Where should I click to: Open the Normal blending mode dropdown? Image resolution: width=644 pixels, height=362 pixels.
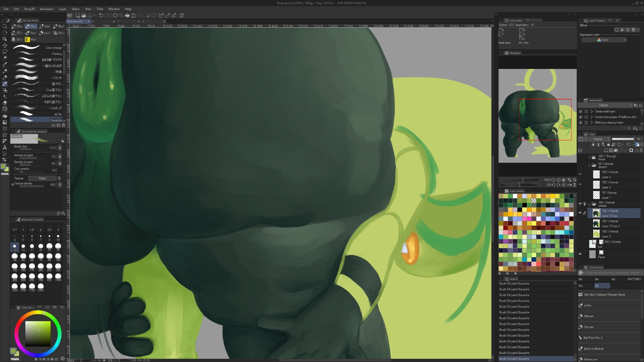tap(599, 139)
